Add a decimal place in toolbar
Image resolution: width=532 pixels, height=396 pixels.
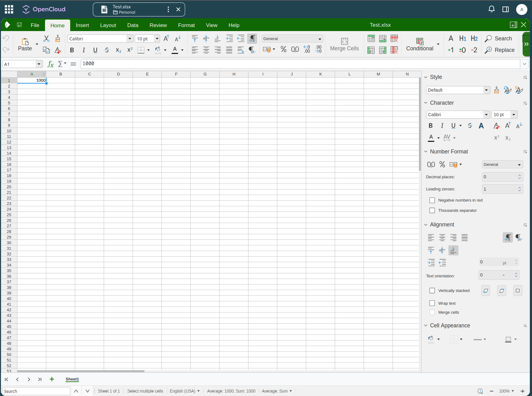pos(307,49)
